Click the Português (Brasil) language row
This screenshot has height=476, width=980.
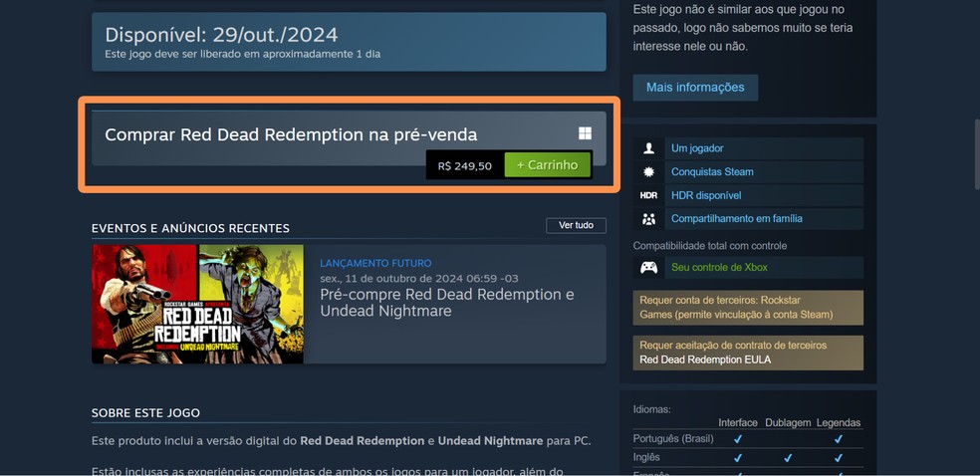click(748, 438)
